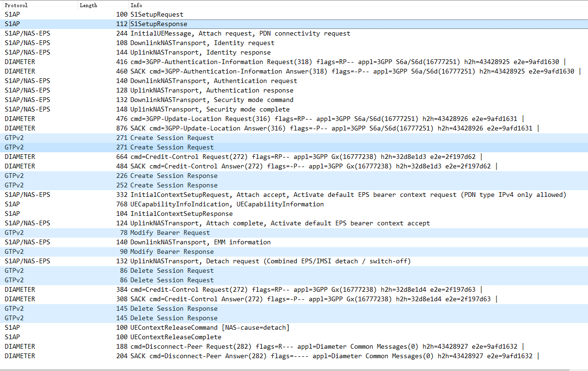Select the Authentication request NAS packet
This screenshot has width=588, height=371.
294,81
